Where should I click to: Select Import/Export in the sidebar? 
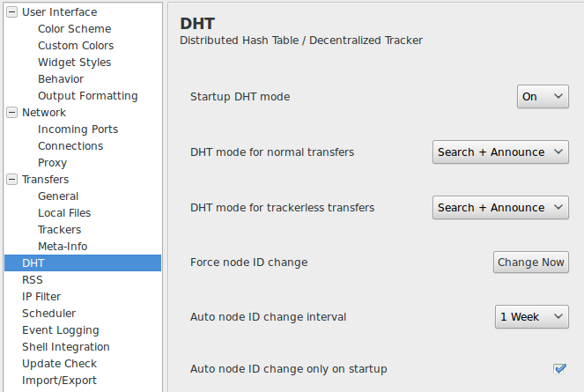[59, 380]
